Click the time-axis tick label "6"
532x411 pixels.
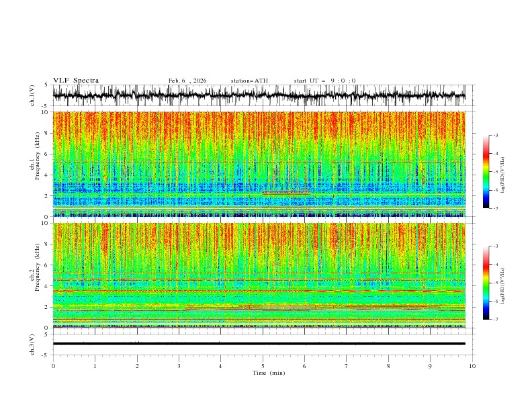(x=304, y=366)
